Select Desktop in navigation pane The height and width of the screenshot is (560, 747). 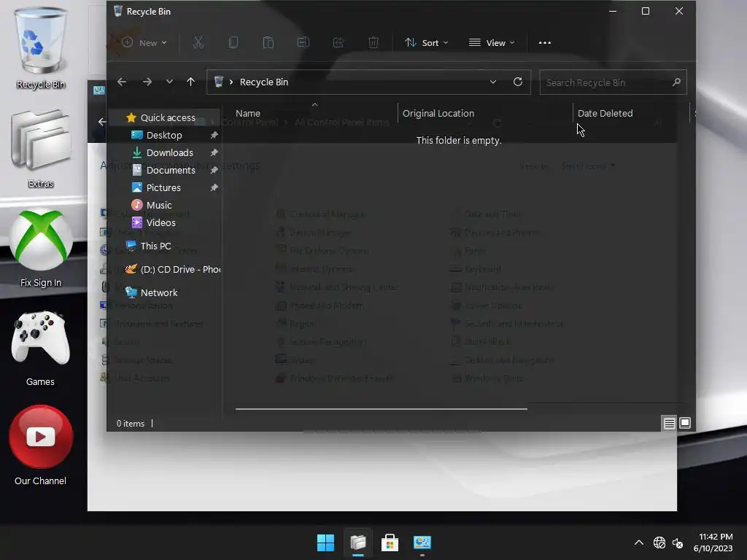pyautogui.click(x=164, y=135)
